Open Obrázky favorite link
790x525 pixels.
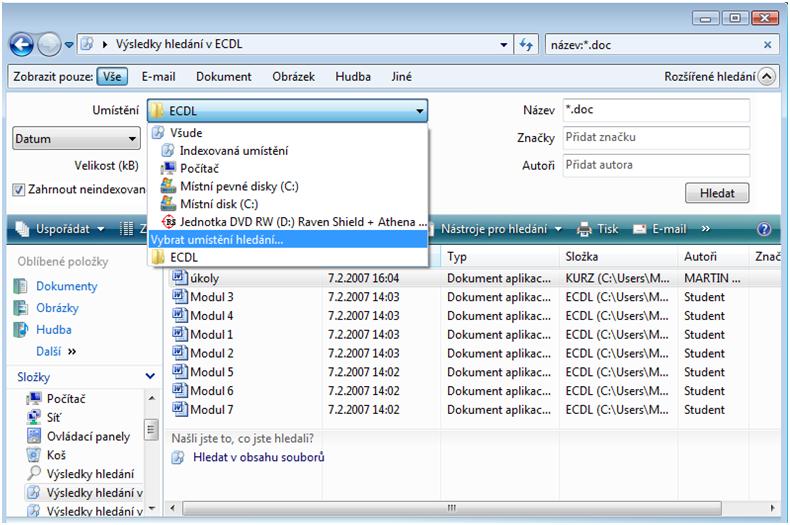57,308
